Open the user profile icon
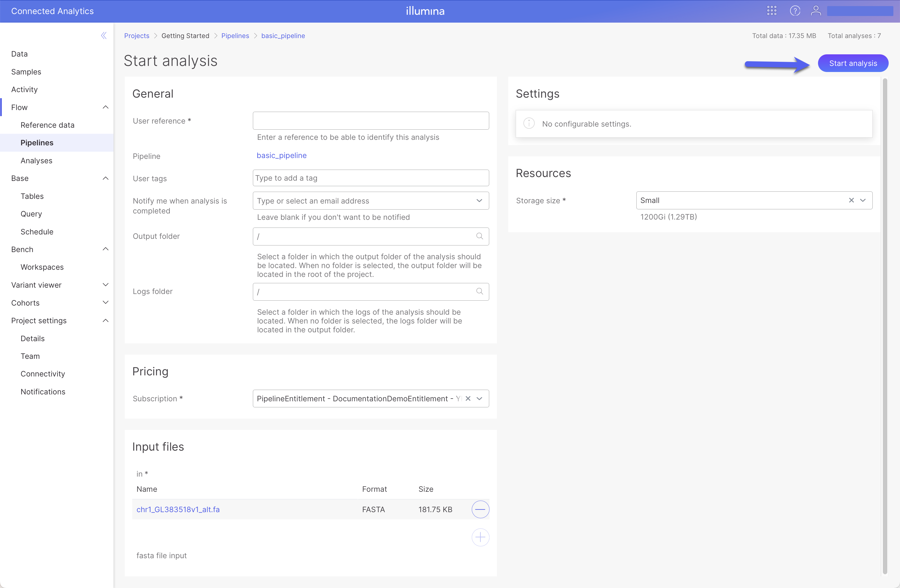 (x=816, y=10)
